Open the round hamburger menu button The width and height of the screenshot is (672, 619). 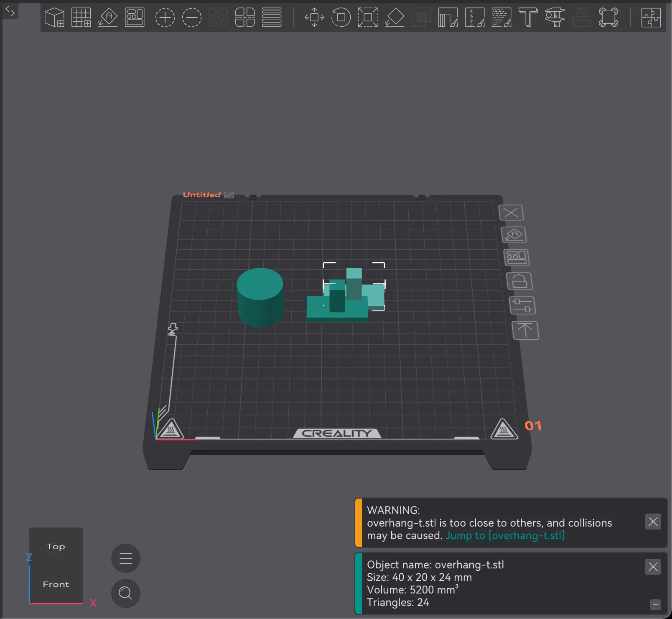click(125, 558)
